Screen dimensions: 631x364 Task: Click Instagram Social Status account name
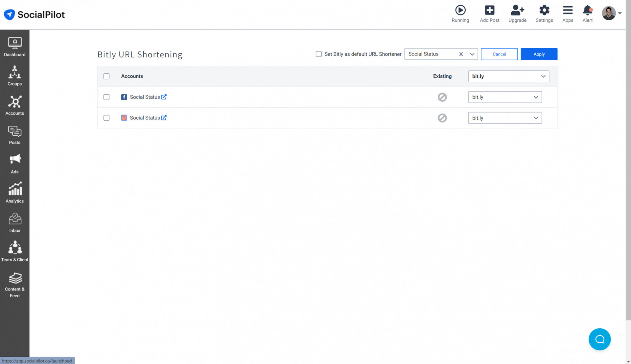tap(145, 118)
